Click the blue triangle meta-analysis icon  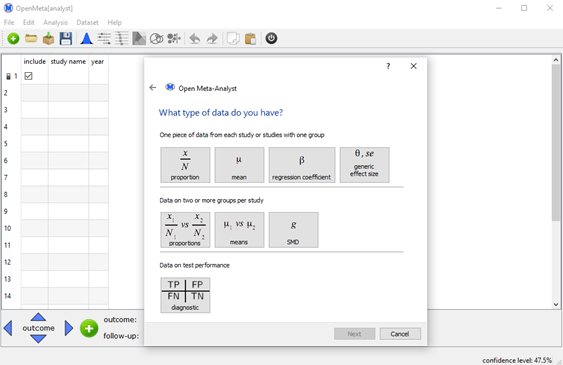pos(86,38)
